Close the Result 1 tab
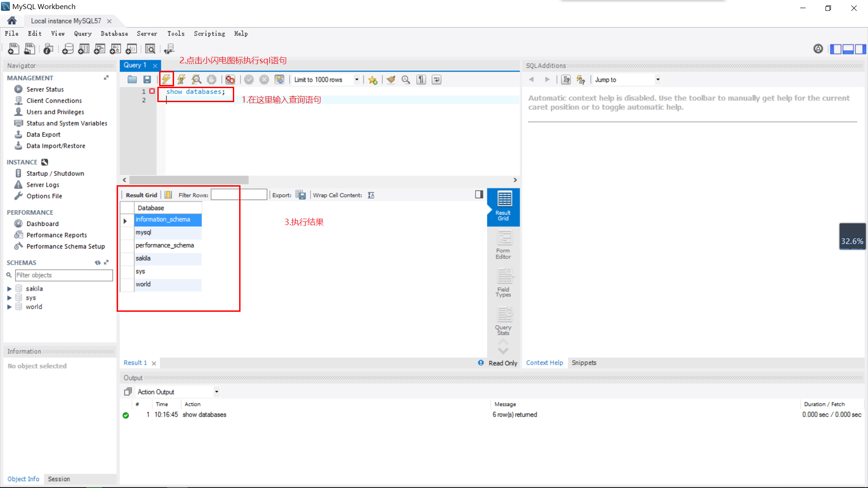Image resolution: width=868 pixels, height=488 pixels. pyautogui.click(x=154, y=363)
